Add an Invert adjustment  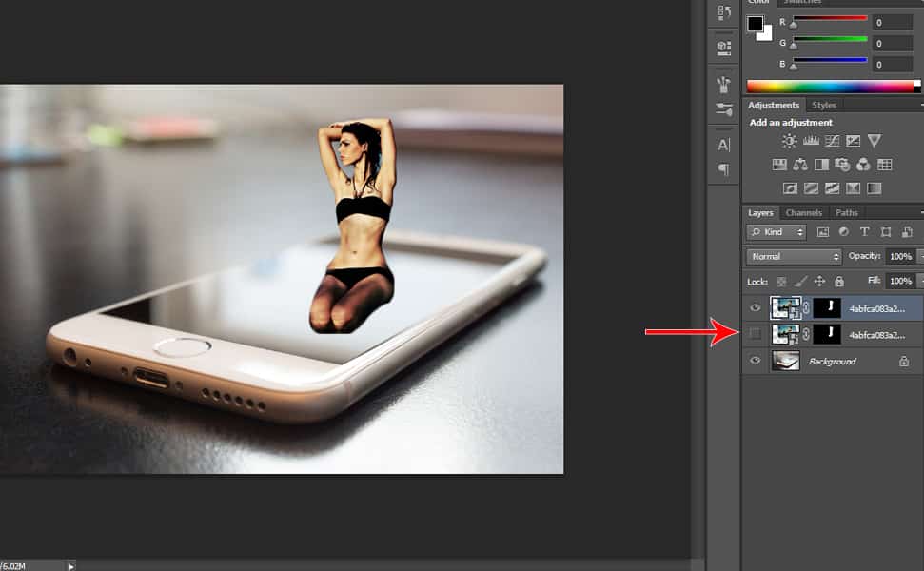click(790, 188)
